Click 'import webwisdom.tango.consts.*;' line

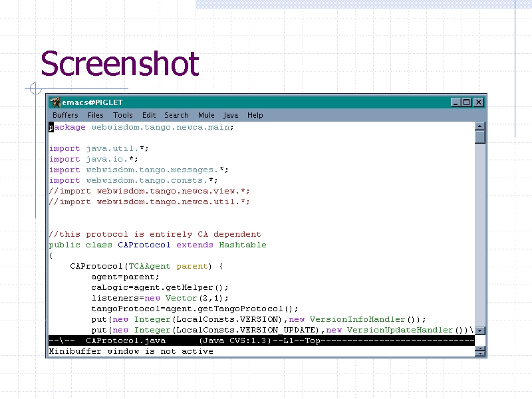click(x=134, y=180)
